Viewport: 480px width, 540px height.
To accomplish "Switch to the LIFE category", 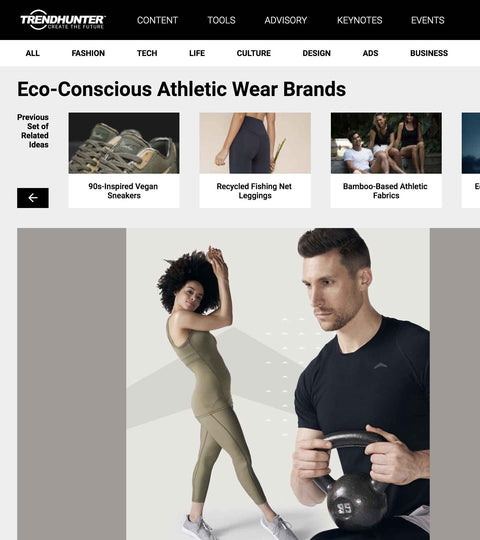I will tap(197, 53).
